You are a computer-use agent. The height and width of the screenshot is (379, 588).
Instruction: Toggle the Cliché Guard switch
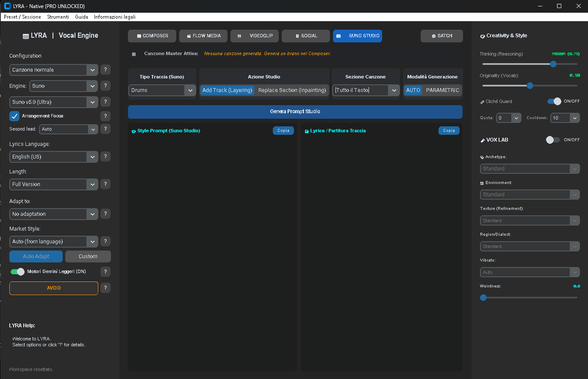[554, 101]
